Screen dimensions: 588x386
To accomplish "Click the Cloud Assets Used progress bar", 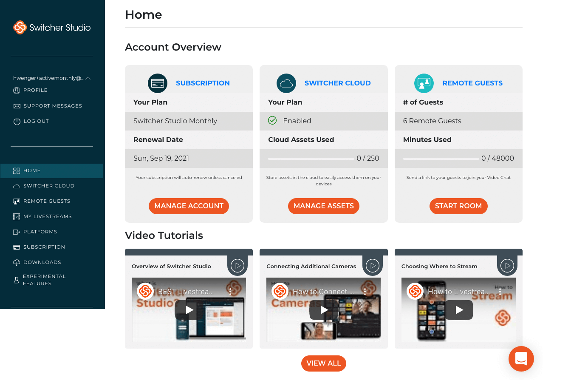I will [311, 159].
